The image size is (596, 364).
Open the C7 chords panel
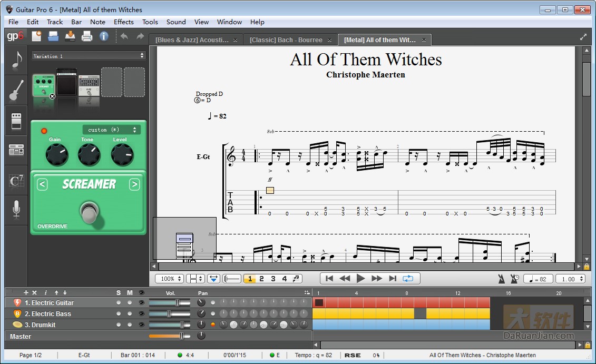coord(16,181)
